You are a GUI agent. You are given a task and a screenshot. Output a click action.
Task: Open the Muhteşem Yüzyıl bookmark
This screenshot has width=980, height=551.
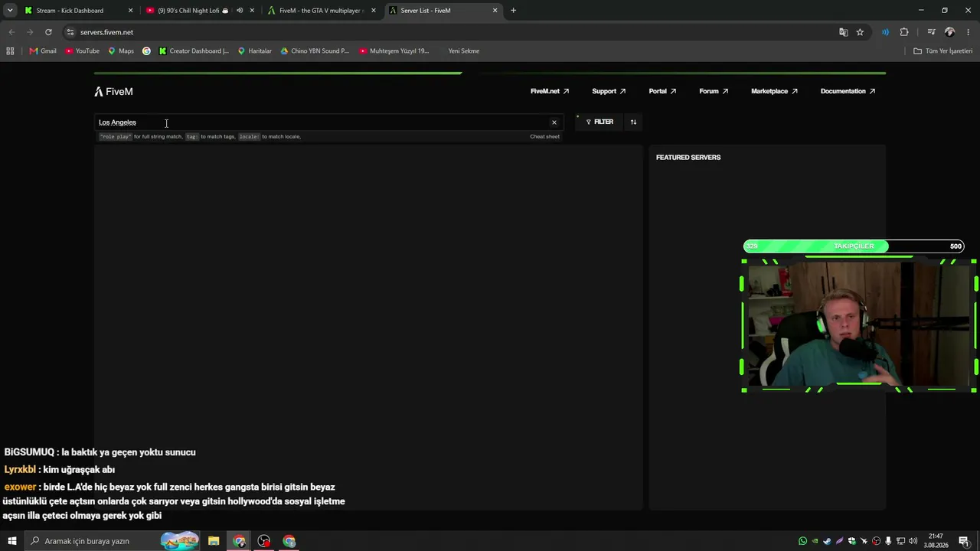click(x=394, y=51)
